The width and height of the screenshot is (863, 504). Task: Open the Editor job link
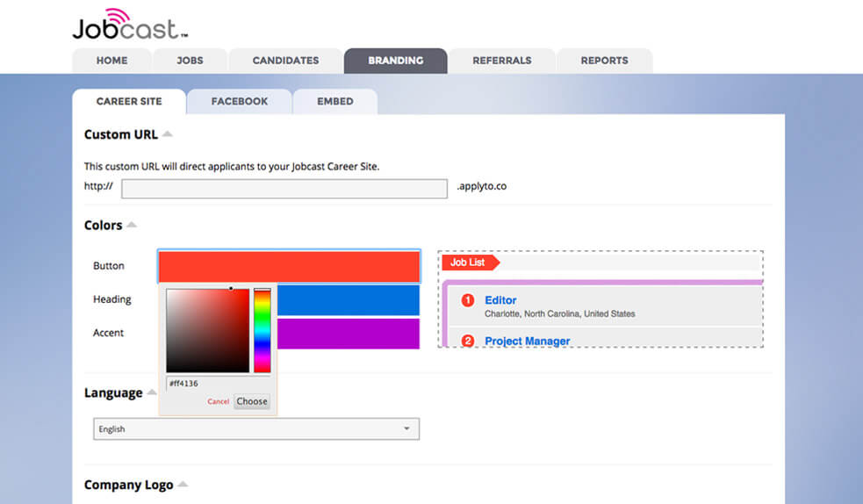(500, 300)
